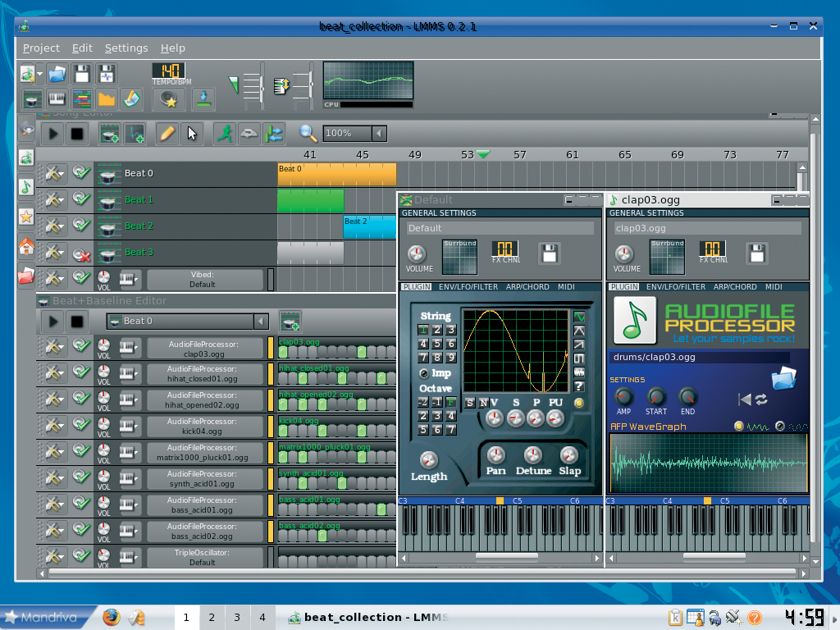The image size is (840, 630).
Task: Switch to ENV/LFO/FILTER tab in Default window
Action: pyautogui.click(x=468, y=287)
